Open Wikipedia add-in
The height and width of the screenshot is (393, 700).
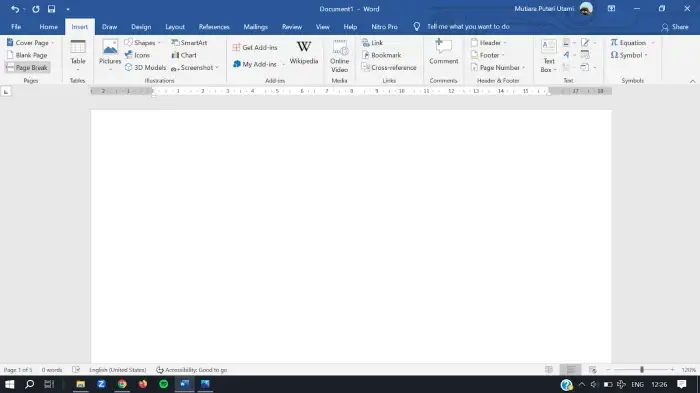(x=304, y=53)
